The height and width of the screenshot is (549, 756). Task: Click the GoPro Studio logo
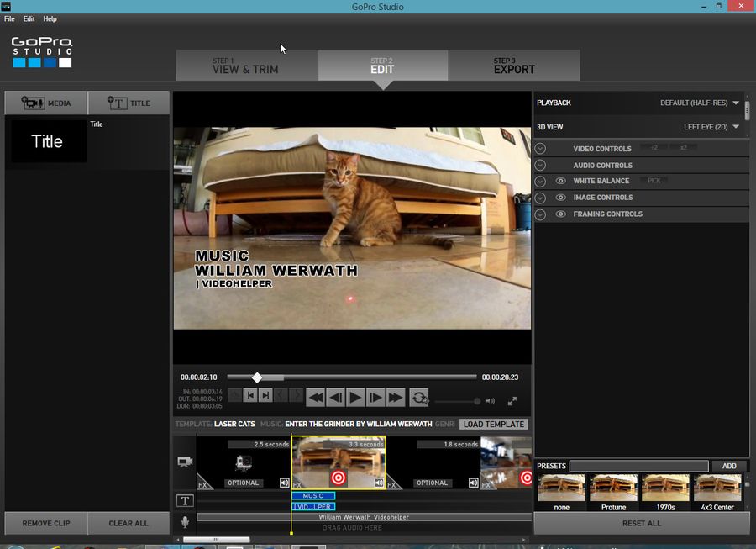42,51
